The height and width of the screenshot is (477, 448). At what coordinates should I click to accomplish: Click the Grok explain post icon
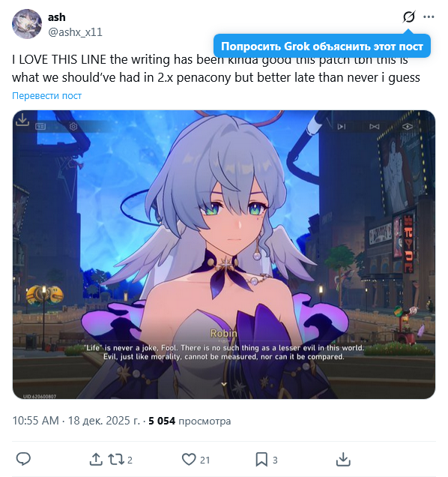pos(409,16)
